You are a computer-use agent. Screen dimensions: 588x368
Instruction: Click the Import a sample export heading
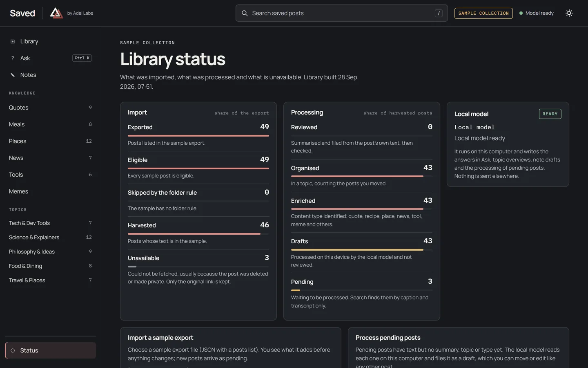[160, 338]
